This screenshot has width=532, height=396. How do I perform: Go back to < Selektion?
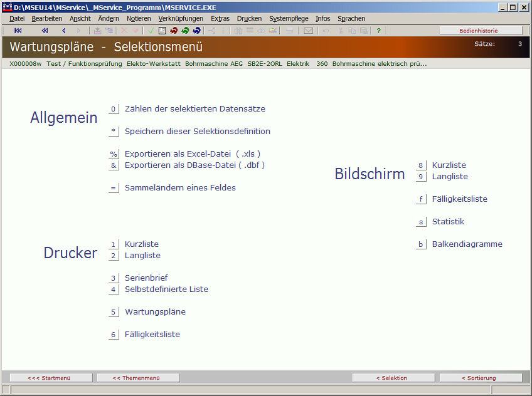[x=391, y=378]
